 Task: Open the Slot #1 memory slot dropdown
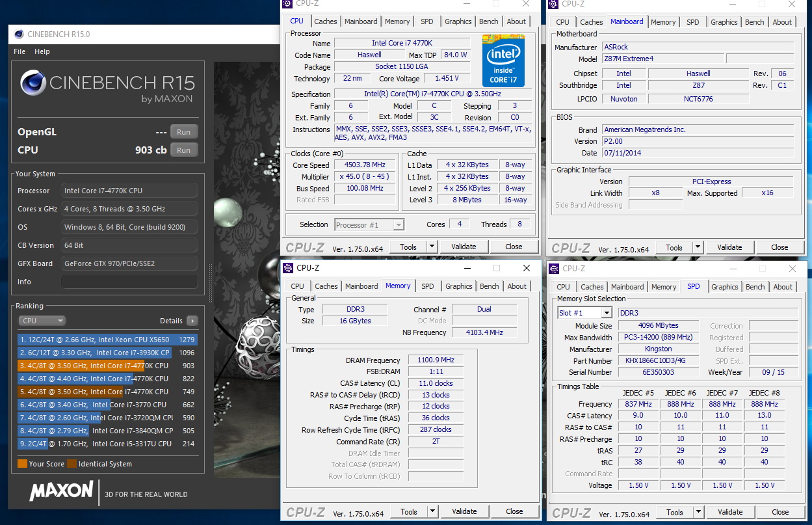click(584, 313)
